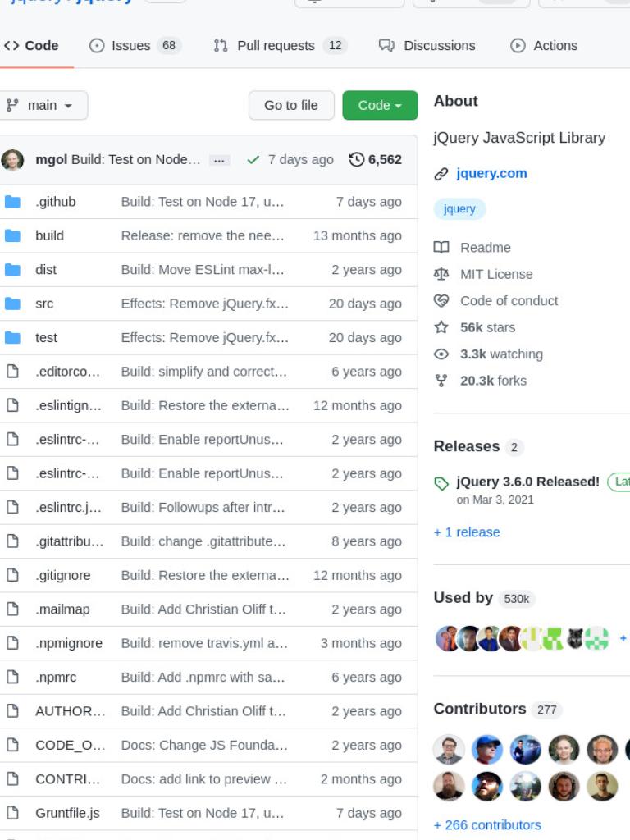This screenshot has width=630, height=840.
Task: Open the Used by 530k heading
Action: click(x=484, y=598)
